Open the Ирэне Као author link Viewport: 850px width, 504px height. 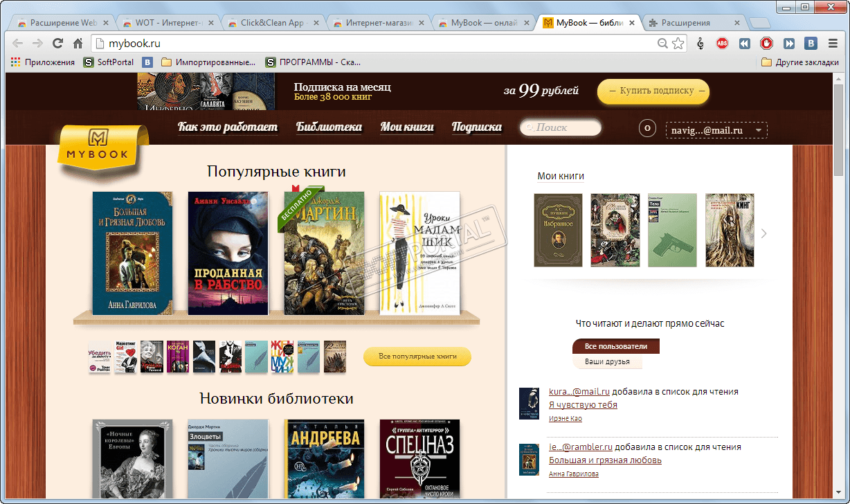pyautogui.click(x=566, y=418)
